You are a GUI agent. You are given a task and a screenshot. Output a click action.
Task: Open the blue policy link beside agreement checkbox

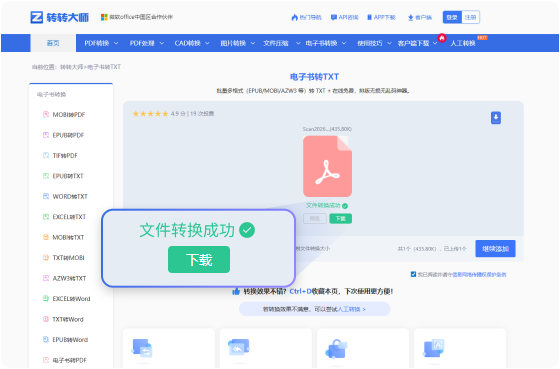tap(479, 274)
